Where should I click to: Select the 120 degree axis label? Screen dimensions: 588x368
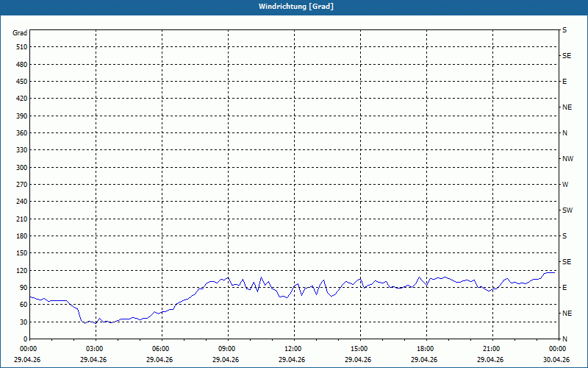click(x=22, y=270)
